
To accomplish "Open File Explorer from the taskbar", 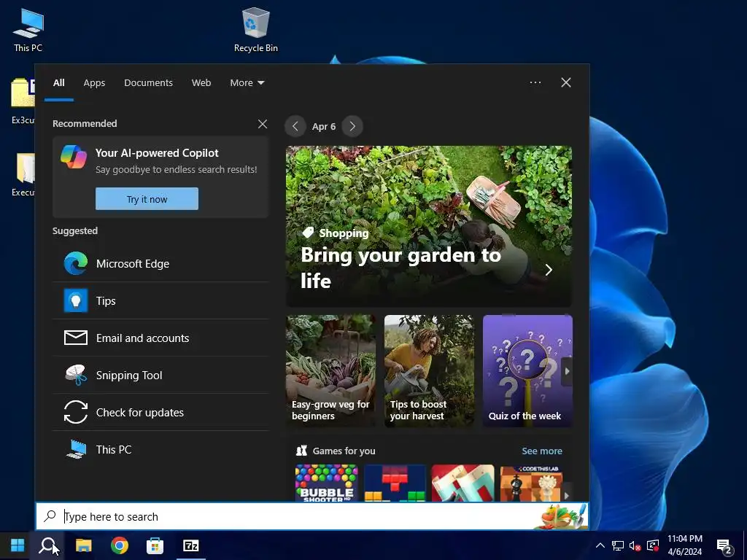I will tap(84, 545).
